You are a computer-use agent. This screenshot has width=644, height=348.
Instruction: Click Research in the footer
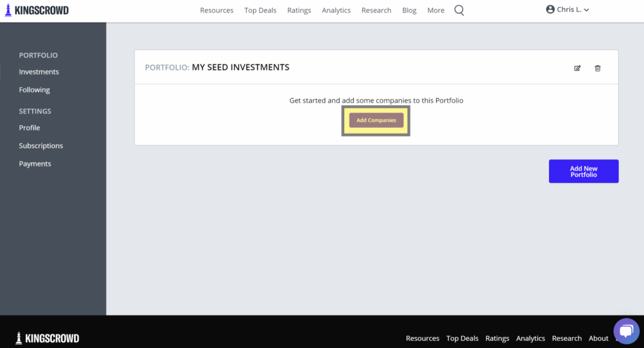tap(567, 338)
